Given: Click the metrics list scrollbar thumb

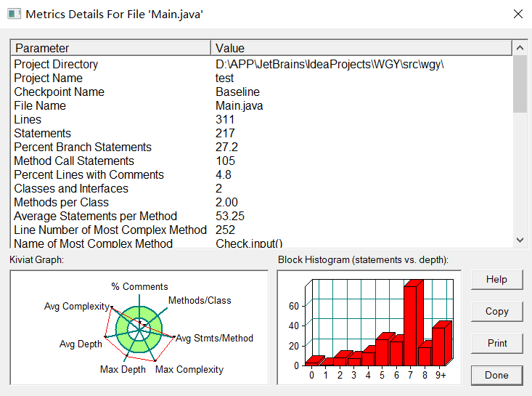Looking at the screenshot, I should (x=520, y=84).
